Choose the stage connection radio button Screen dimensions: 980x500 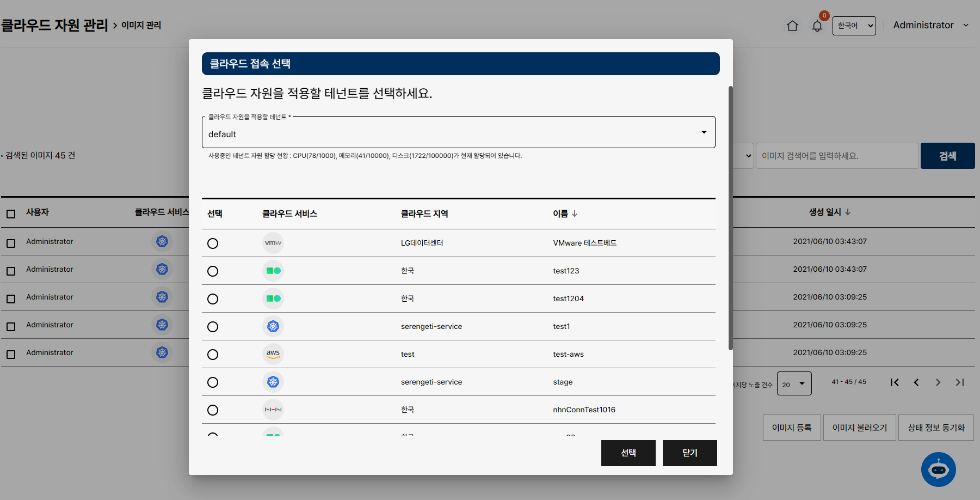213,382
